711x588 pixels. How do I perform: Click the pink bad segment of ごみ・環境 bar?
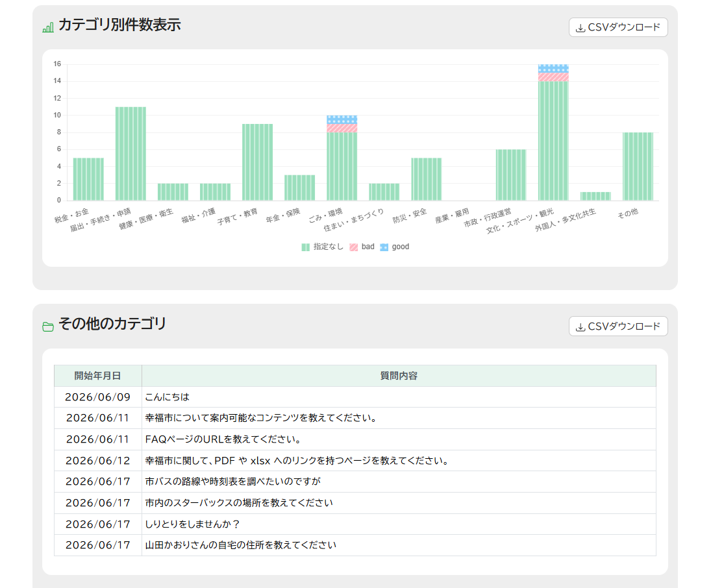(x=342, y=129)
